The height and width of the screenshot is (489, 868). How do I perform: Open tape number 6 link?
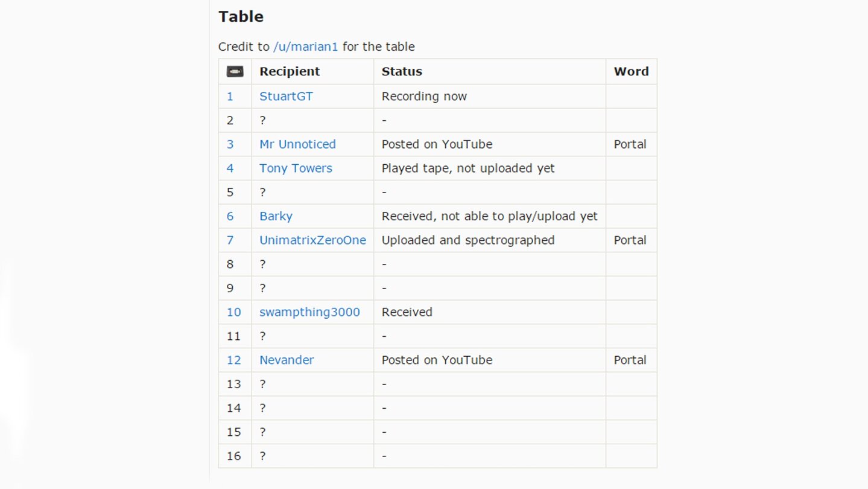[230, 216]
